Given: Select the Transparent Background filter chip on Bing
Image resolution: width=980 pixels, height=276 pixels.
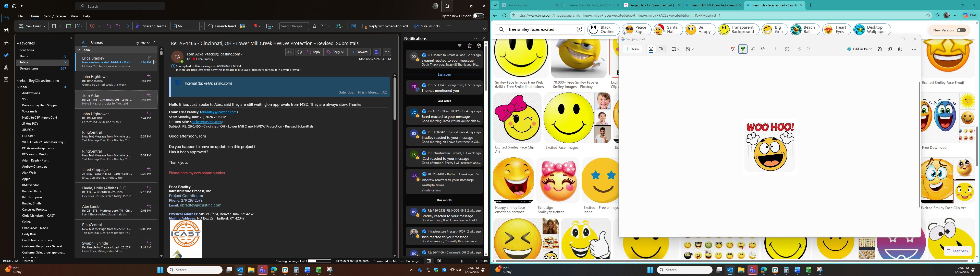Looking at the screenshot, I should click(x=738, y=29).
